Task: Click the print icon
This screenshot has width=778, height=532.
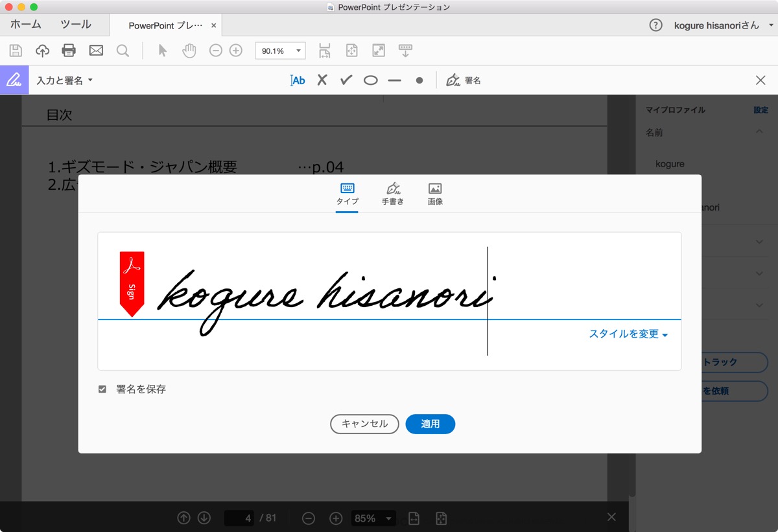Action: coord(69,51)
